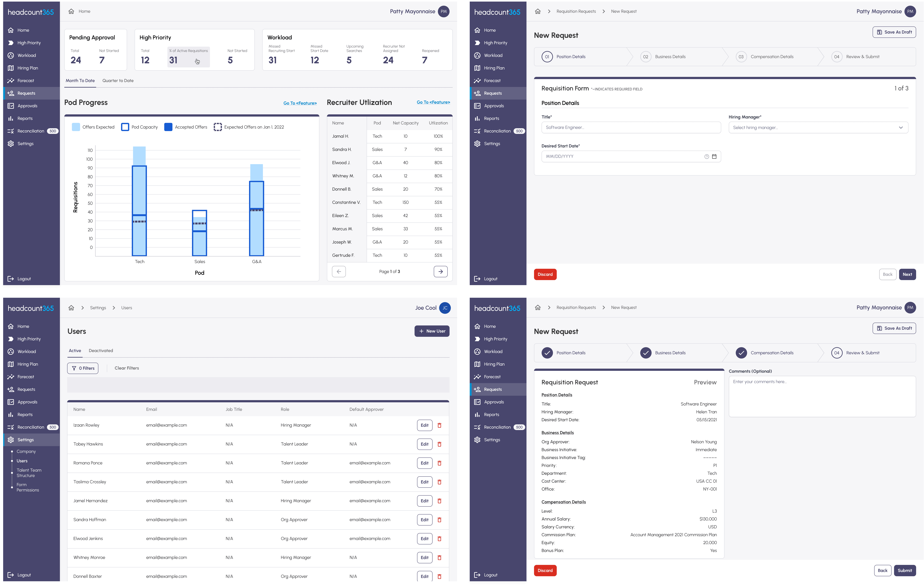924x586 pixels.
Task: Collapse the expanded Settings item in Users sidebar
Action: [32, 440]
